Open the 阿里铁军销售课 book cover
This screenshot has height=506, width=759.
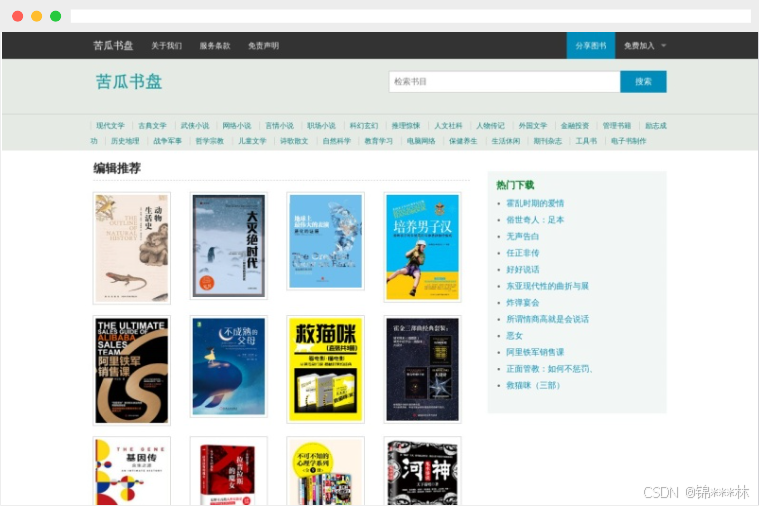(132, 370)
